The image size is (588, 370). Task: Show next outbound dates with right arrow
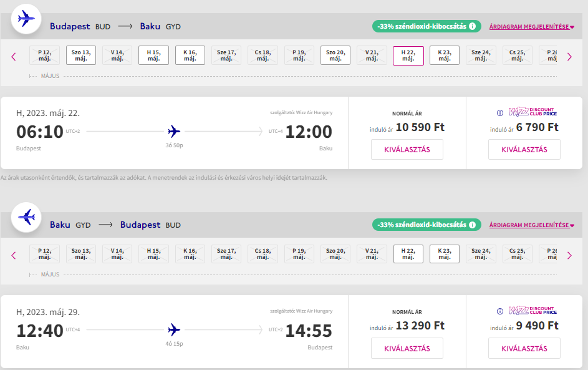(569, 57)
